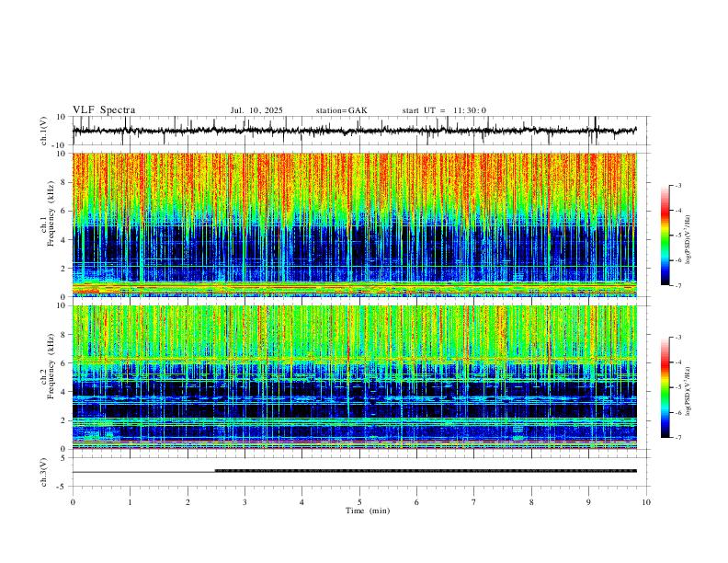This screenshot has width=728, height=563.
Task: Click the 'station=GAK' label
Action: 341,110
